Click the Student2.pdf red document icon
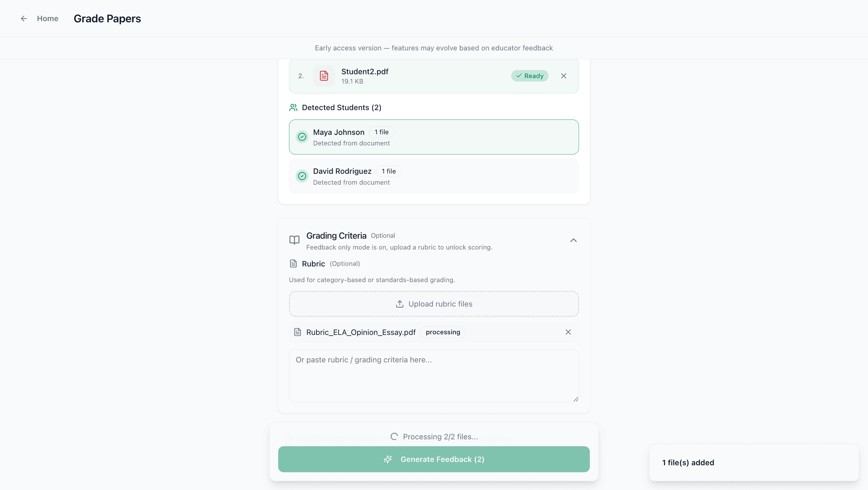868x490 pixels. [x=324, y=75]
